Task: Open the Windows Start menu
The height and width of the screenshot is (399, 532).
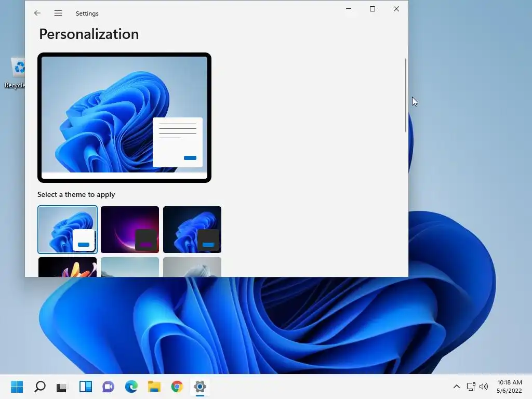Action: (x=17, y=387)
